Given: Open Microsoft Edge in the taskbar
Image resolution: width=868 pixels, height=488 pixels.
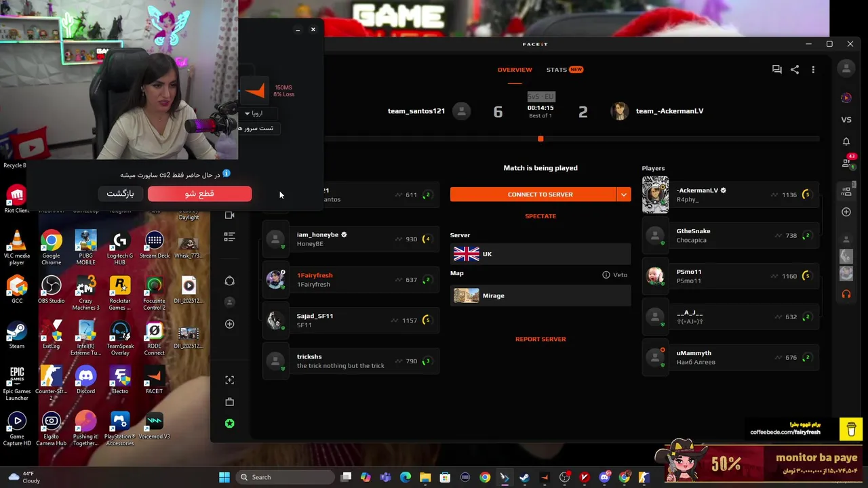Looking at the screenshot, I should [406, 477].
